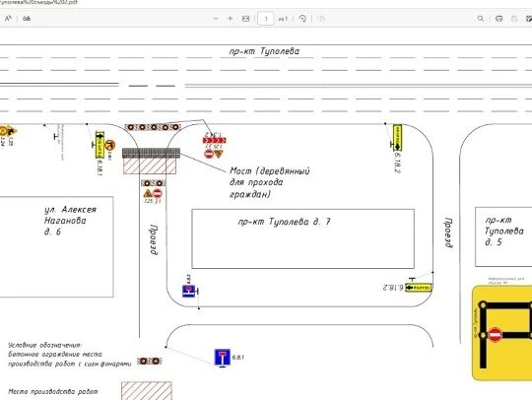This screenshot has width=532, height=400.
Task: Click the concrete barrier legend sample
Action: [150, 361]
